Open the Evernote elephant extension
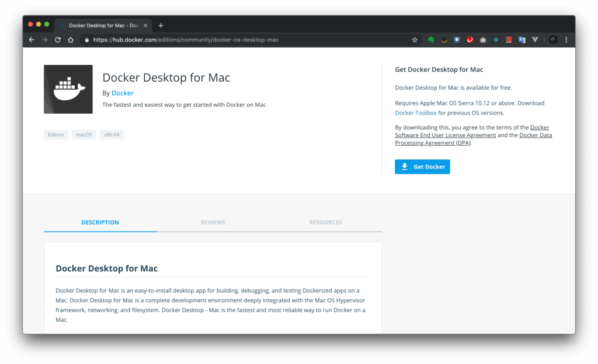The image size is (598, 364). point(431,40)
